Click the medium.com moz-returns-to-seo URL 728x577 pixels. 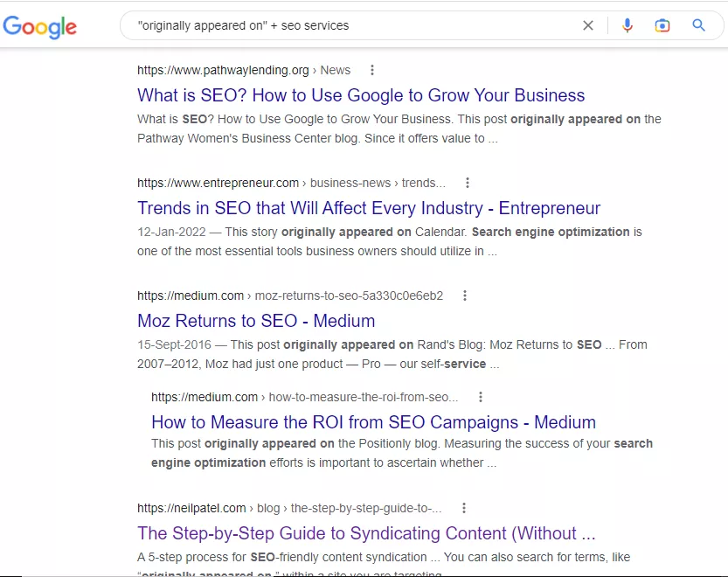pyautogui.click(x=290, y=295)
